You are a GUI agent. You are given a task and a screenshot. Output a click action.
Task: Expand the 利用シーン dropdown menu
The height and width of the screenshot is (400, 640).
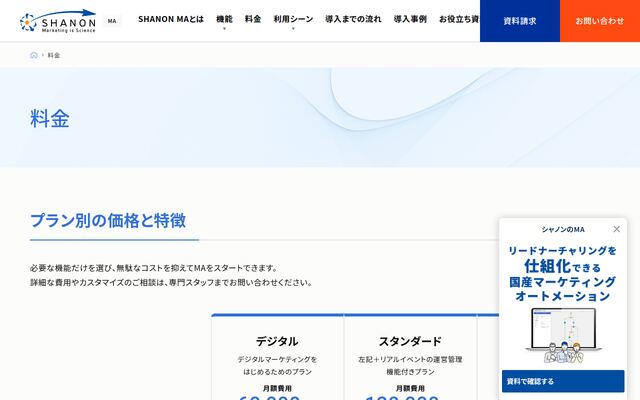293,19
